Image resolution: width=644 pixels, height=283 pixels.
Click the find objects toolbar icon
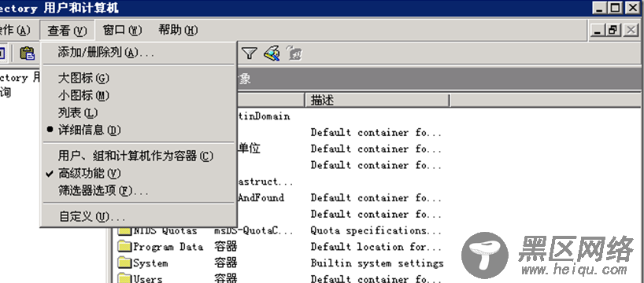(x=272, y=53)
